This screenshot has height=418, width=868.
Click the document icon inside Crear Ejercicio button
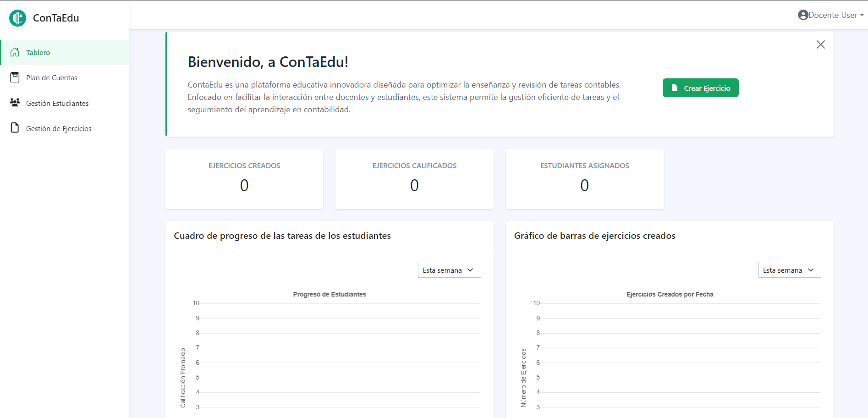pos(676,88)
